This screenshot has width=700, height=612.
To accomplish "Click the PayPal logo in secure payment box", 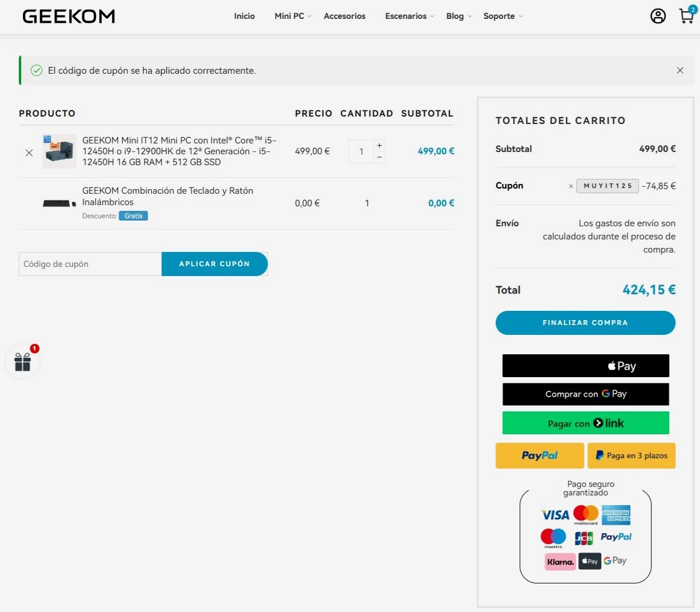I will coord(616,537).
